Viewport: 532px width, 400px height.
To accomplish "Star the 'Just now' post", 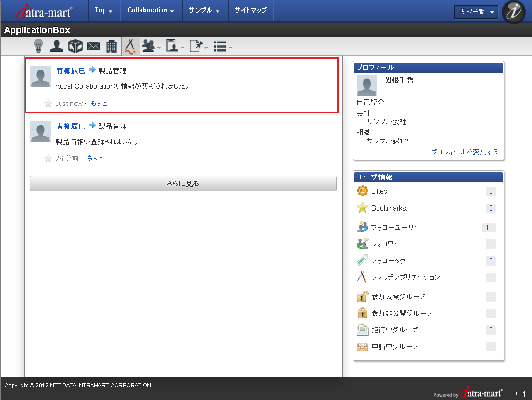I will (48, 104).
